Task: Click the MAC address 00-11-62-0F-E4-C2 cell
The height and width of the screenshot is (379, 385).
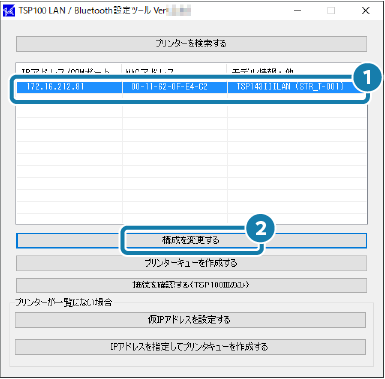Action: pos(169,87)
